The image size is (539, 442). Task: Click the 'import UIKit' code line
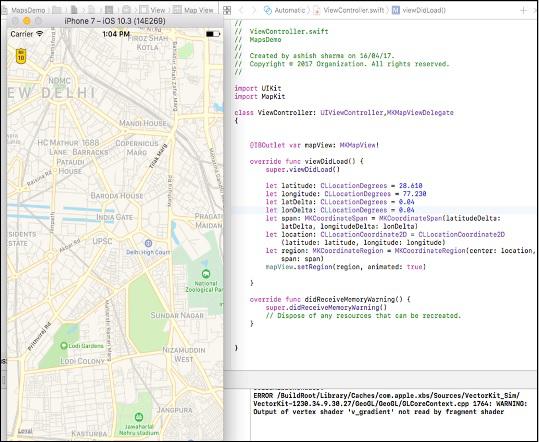[x=258, y=88]
